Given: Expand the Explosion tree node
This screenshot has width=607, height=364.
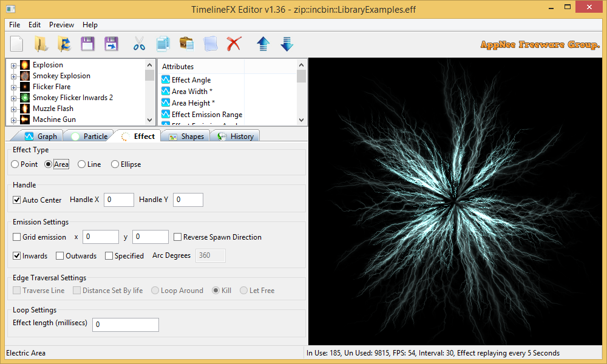Looking at the screenshot, I should click(13, 66).
